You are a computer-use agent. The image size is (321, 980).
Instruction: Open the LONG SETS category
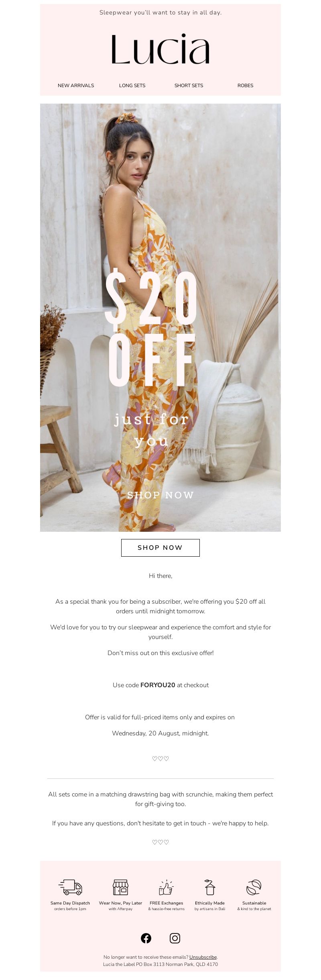click(132, 86)
